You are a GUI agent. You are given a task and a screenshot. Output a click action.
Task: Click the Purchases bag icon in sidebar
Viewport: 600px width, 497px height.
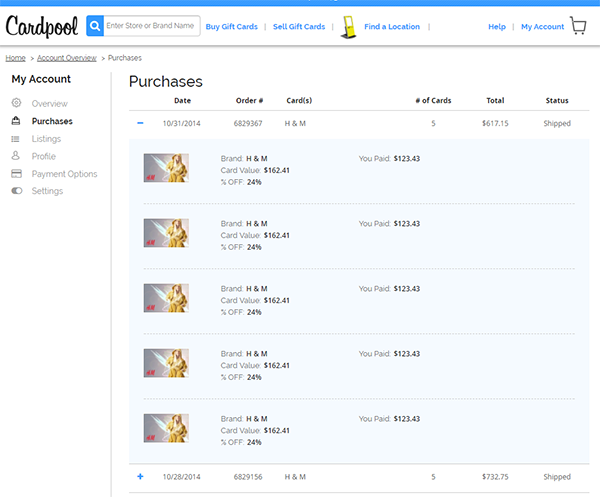[16, 121]
